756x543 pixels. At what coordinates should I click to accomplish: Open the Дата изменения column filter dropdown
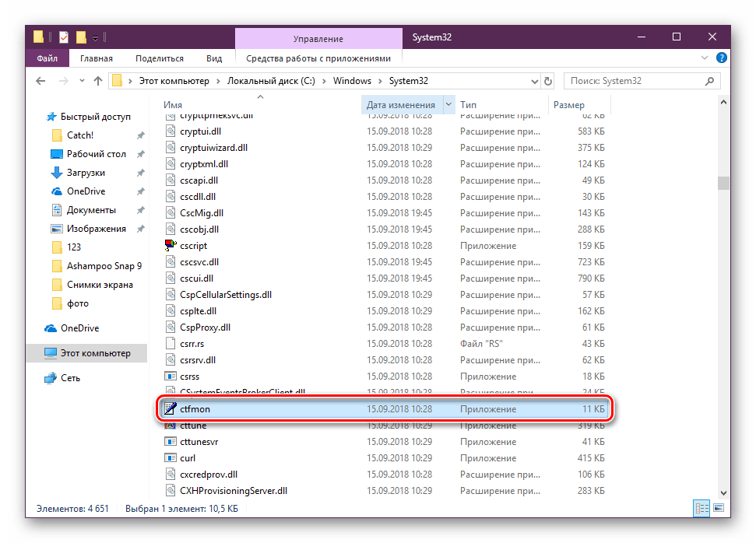coord(448,104)
